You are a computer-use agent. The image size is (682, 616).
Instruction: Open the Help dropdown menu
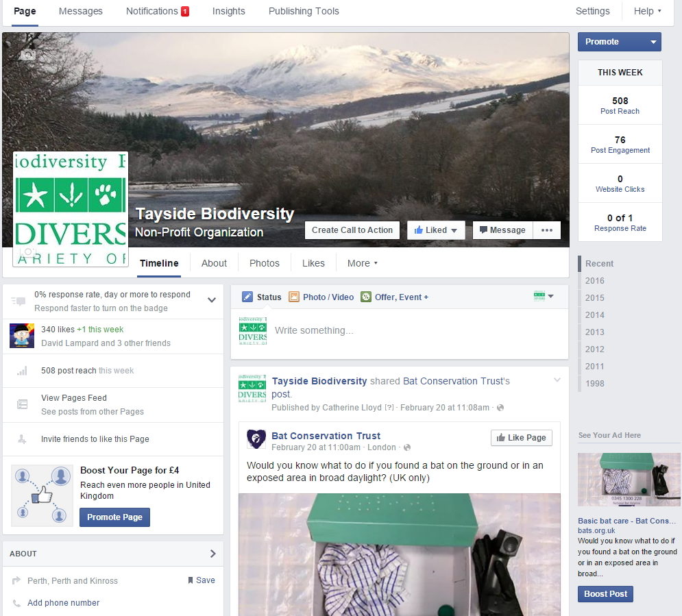[x=647, y=11]
